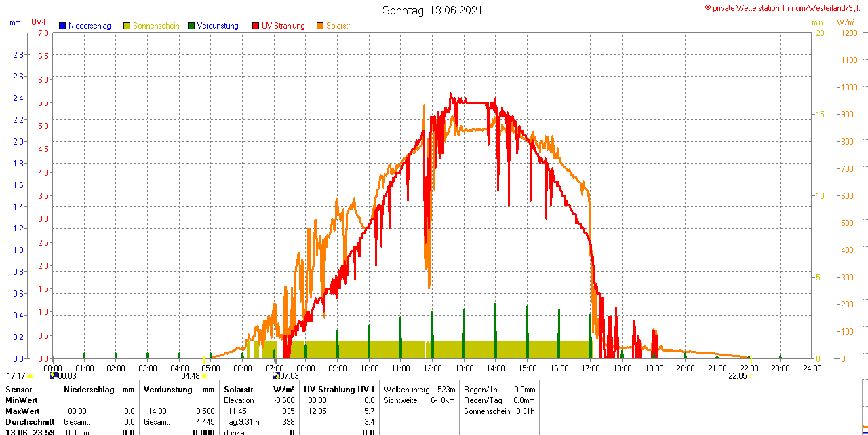The height and width of the screenshot is (435, 868).
Task: Click the yellow Sonnenschein legend swatch
Action: point(127,26)
